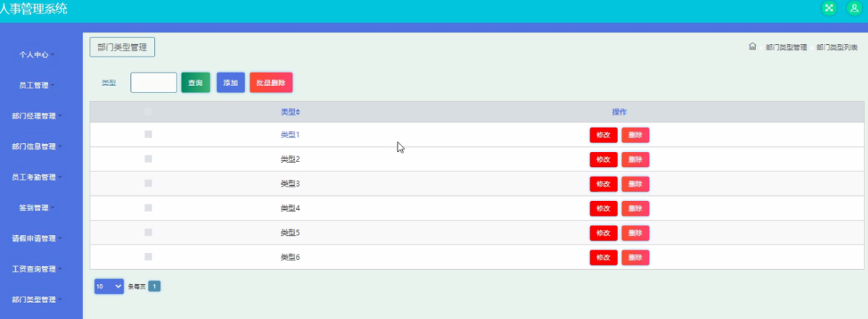Expand 工资查询管理 sidebar menu

tap(36, 269)
